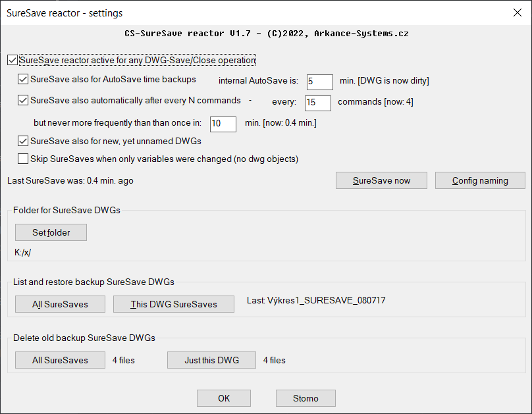This screenshot has height=414, width=532.
Task: Click the 'commands [now: 4]' status text
Action: 375,102
